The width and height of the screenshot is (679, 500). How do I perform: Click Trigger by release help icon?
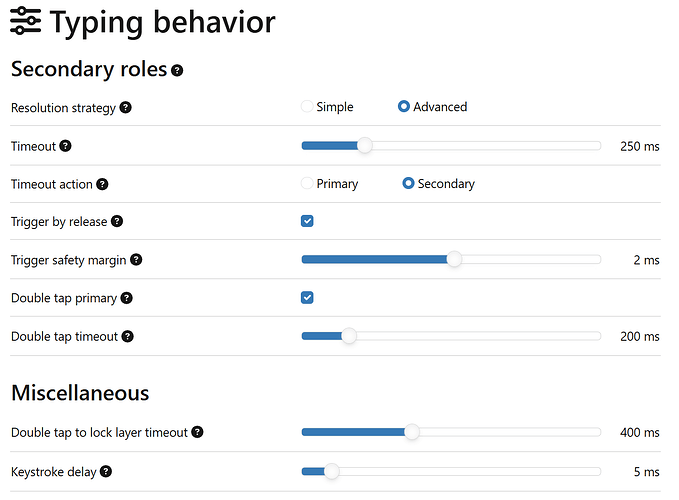point(117,222)
